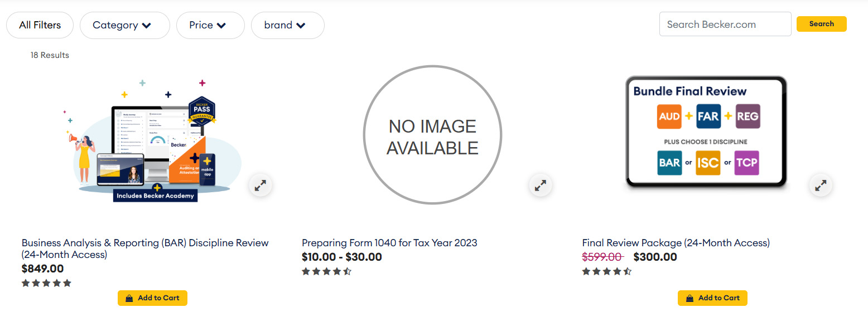Add Final Review Package to cart

pos(712,298)
